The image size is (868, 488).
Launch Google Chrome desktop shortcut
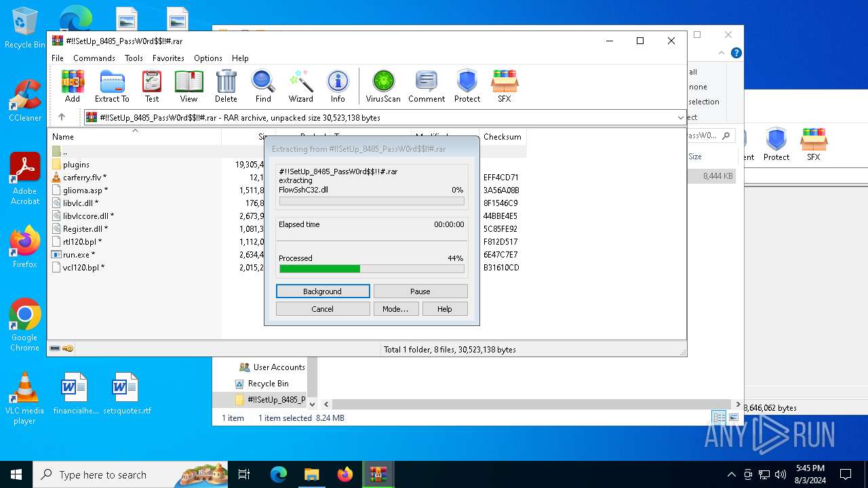tap(24, 325)
